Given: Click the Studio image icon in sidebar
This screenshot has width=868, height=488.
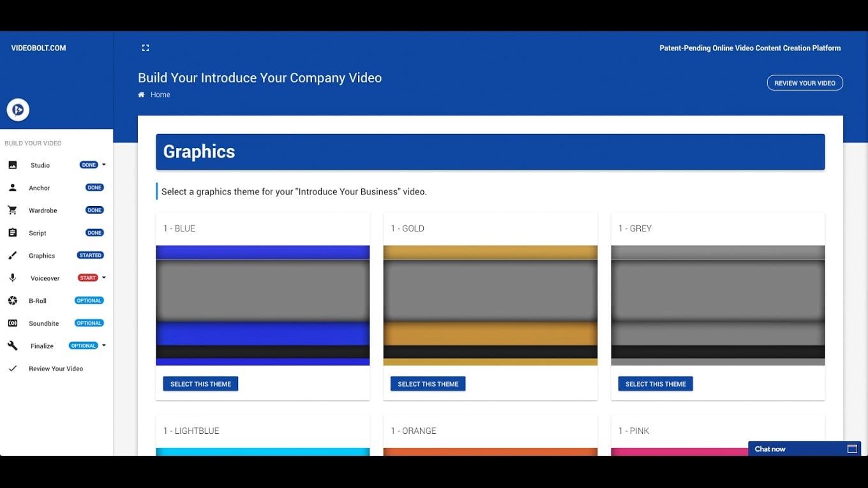Looking at the screenshot, I should tap(13, 165).
